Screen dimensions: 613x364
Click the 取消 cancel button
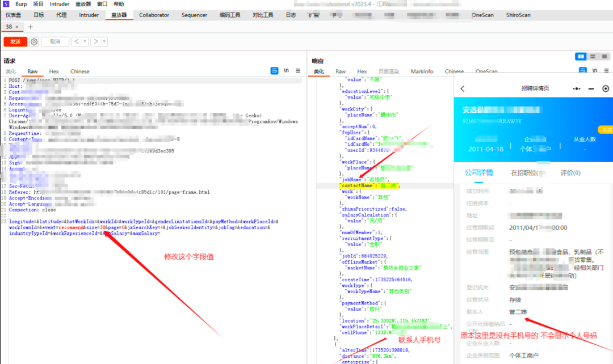(55, 42)
